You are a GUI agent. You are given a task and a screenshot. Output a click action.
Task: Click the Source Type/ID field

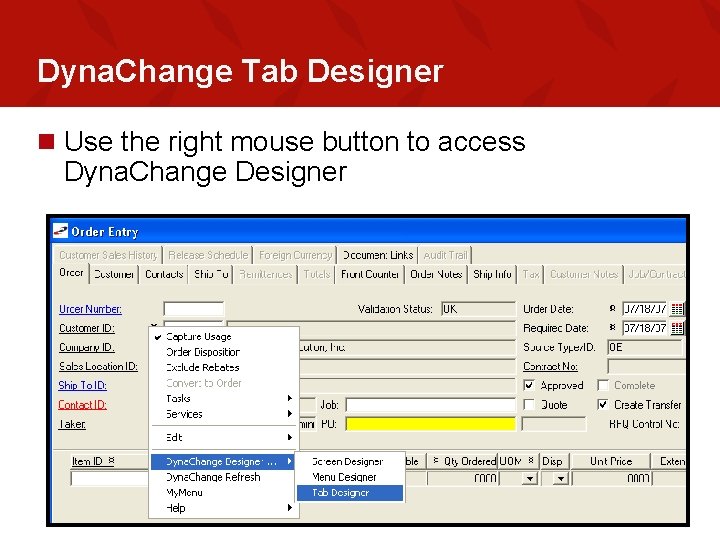tap(647, 348)
